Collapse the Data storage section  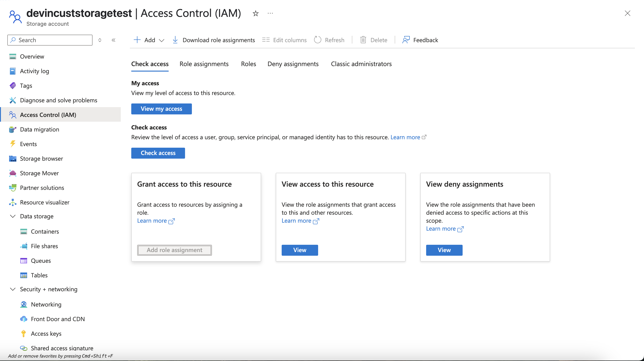pos(13,216)
